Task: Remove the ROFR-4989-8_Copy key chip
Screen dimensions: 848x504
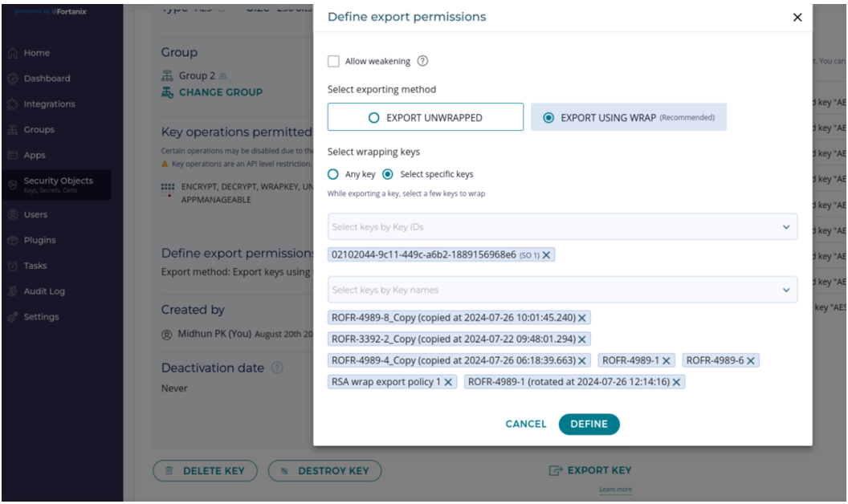Action: coord(582,318)
